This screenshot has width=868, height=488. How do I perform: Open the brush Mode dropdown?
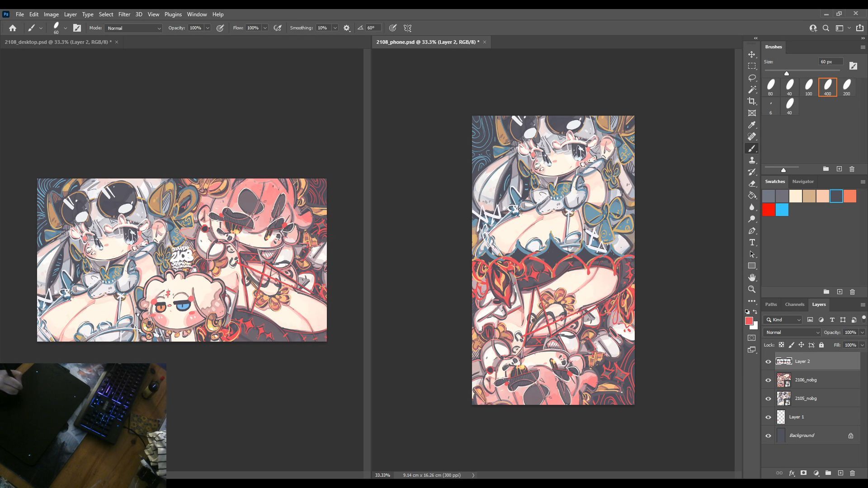point(133,28)
